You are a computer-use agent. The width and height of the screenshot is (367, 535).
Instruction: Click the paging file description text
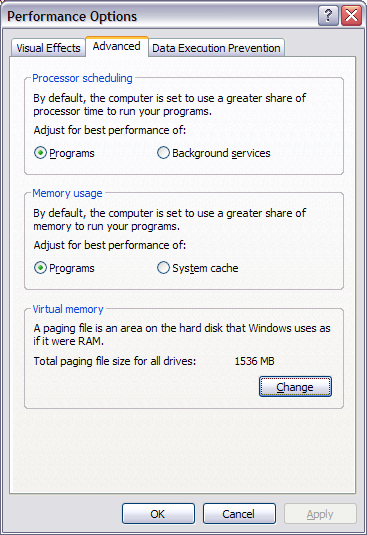pos(182,334)
